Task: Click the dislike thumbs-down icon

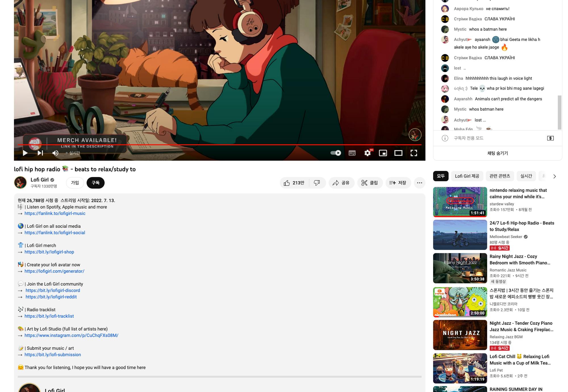Action: pos(317,183)
